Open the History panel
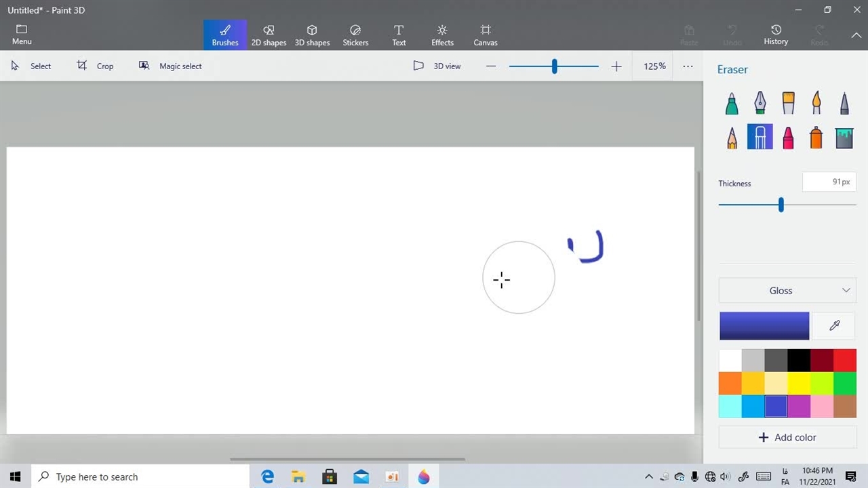 pyautogui.click(x=776, y=35)
